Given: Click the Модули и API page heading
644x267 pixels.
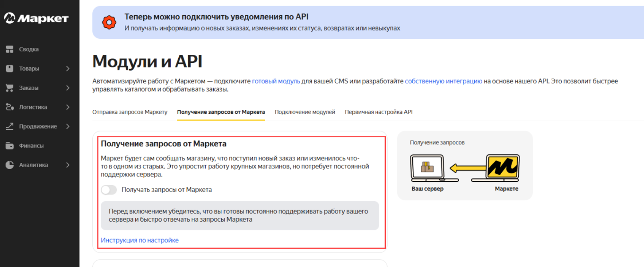Looking at the screenshot, I should pyautogui.click(x=147, y=62).
